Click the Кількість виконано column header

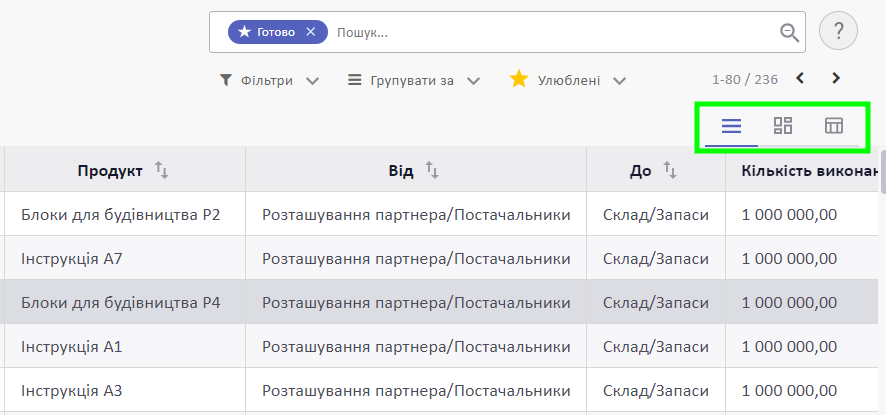[x=806, y=171]
